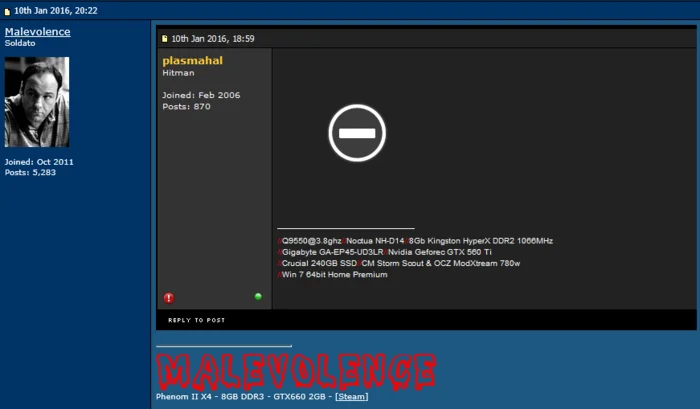Viewport: 700px width, 409px height.
Task: Open Malevolence's user profile link
Action: (x=38, y=32)
